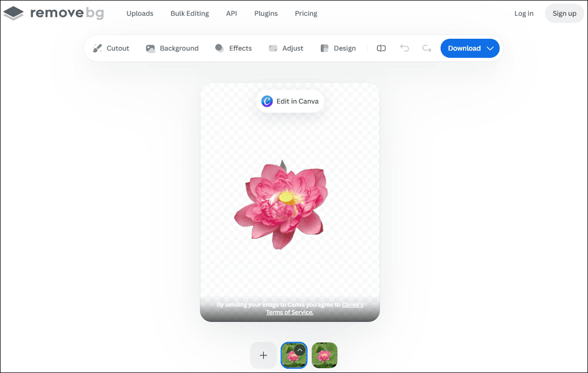Toggle the before/after comparison view
Screen dimensions: 588x373
(381, 48)
